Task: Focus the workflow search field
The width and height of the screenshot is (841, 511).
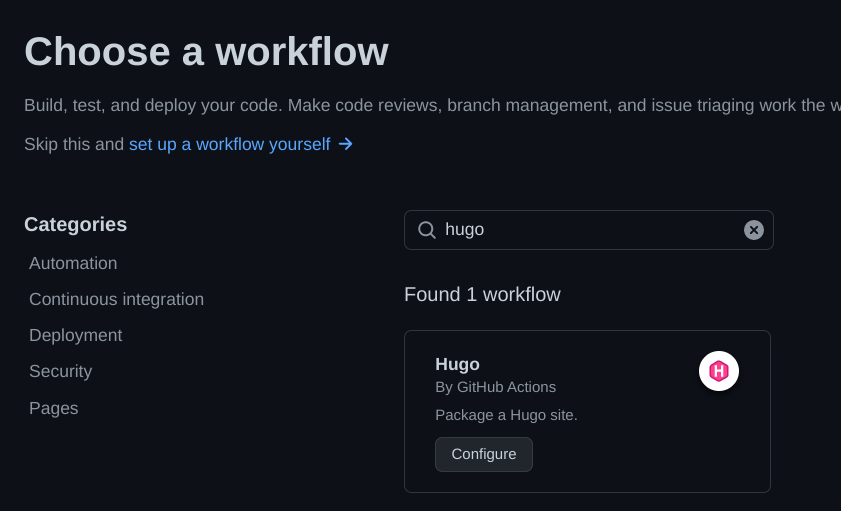Action: (588, 230)
